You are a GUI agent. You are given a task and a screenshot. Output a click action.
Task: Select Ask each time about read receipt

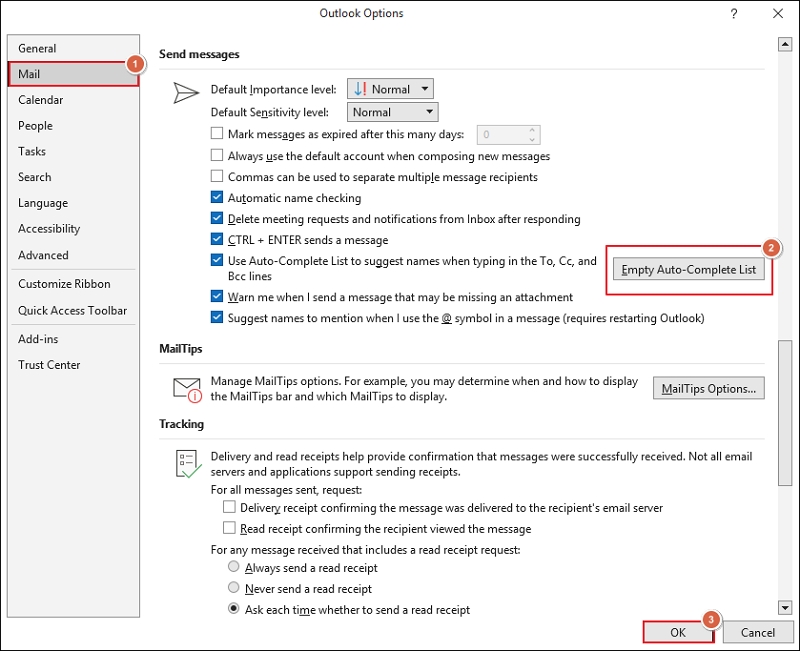tap(234, 609)
